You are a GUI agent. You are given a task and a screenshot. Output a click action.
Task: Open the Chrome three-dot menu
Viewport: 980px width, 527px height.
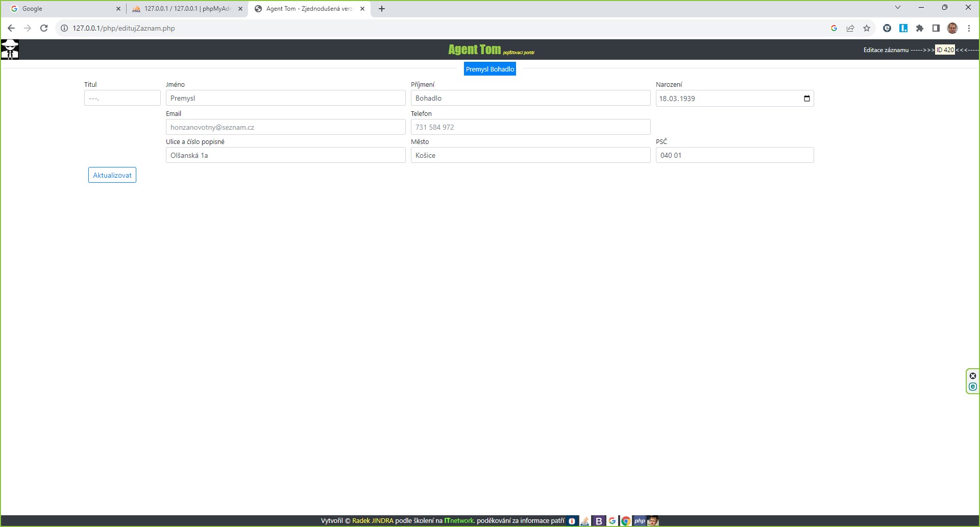click(969, 29)
